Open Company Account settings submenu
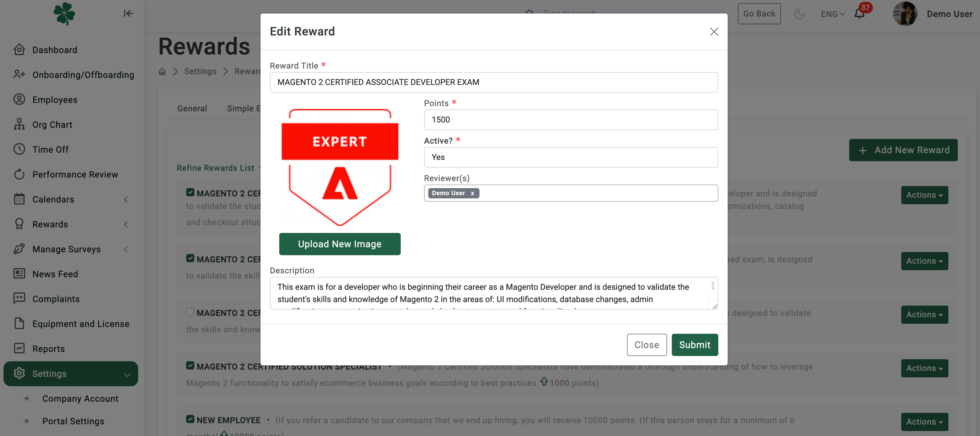Viewport: 980px width, 436px height. point(80,398)
